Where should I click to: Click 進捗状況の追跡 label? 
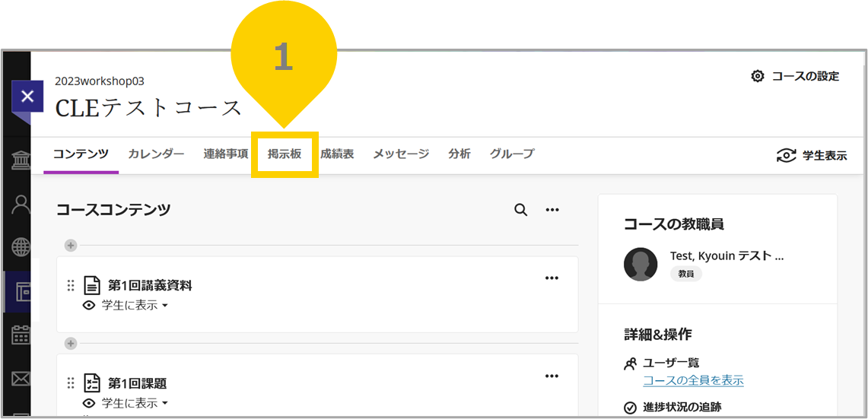tap(682, 408)
